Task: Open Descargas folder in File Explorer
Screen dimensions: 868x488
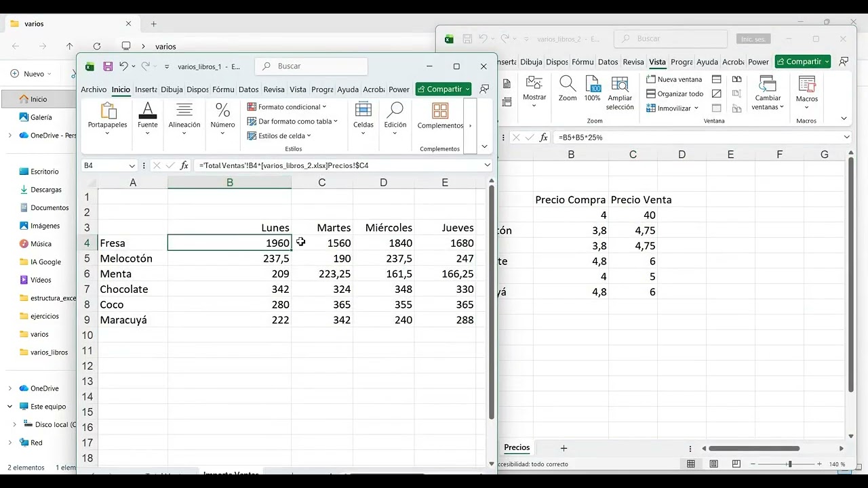Action: 46,190
